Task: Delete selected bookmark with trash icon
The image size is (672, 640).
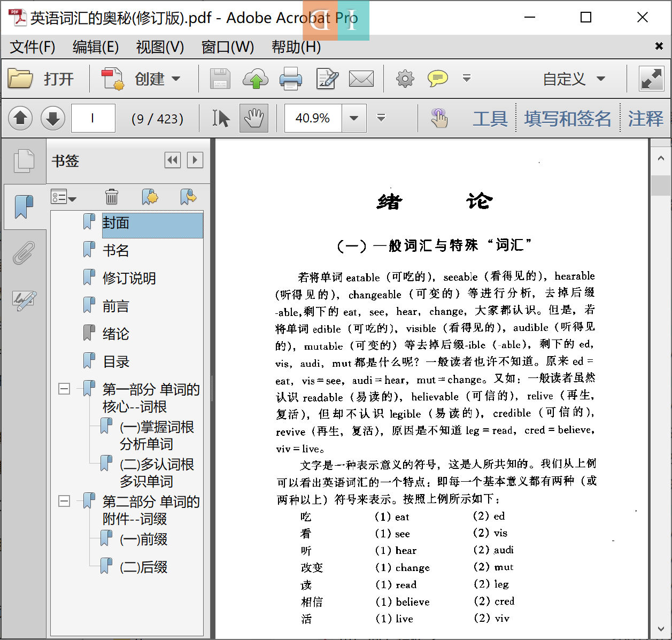Action: pos(111,197)
